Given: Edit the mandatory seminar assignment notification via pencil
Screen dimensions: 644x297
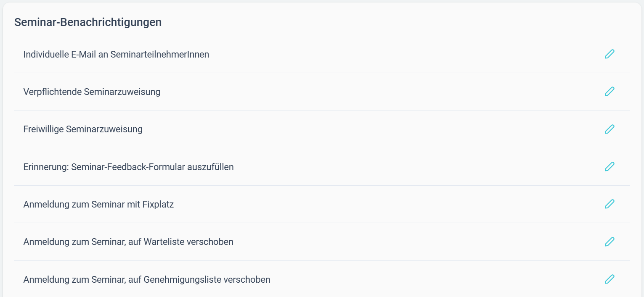Looking at the screenshot, I should tap(610, 91).
